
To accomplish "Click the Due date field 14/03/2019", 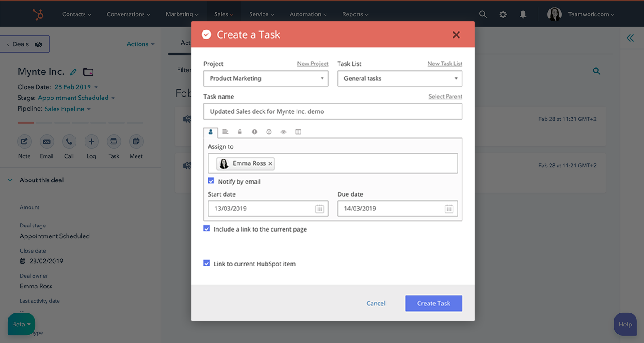I will click(x=398, y=209).
